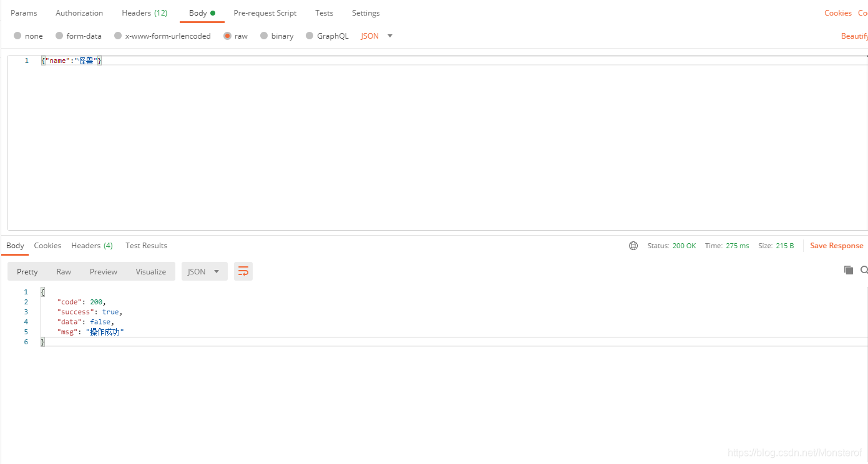Switch response view to Pretty

click(27, 271)
